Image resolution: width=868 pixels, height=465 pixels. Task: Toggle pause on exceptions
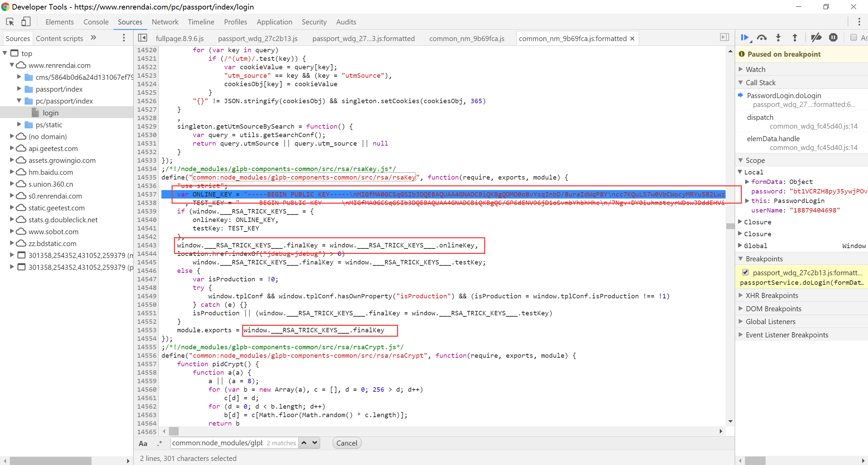coord(833,38)
